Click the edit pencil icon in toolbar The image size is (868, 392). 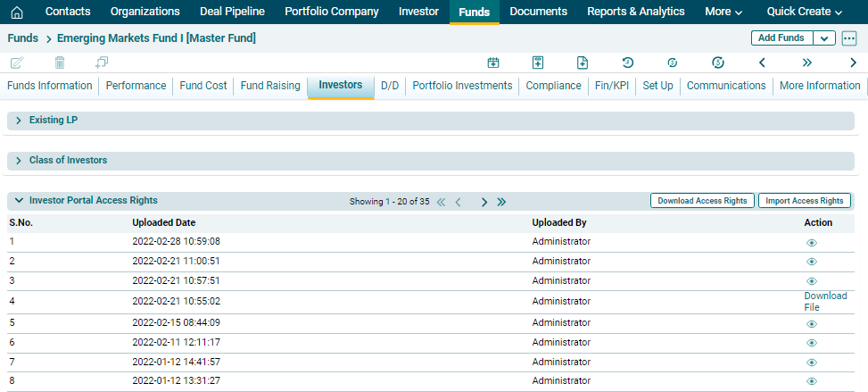16,63
